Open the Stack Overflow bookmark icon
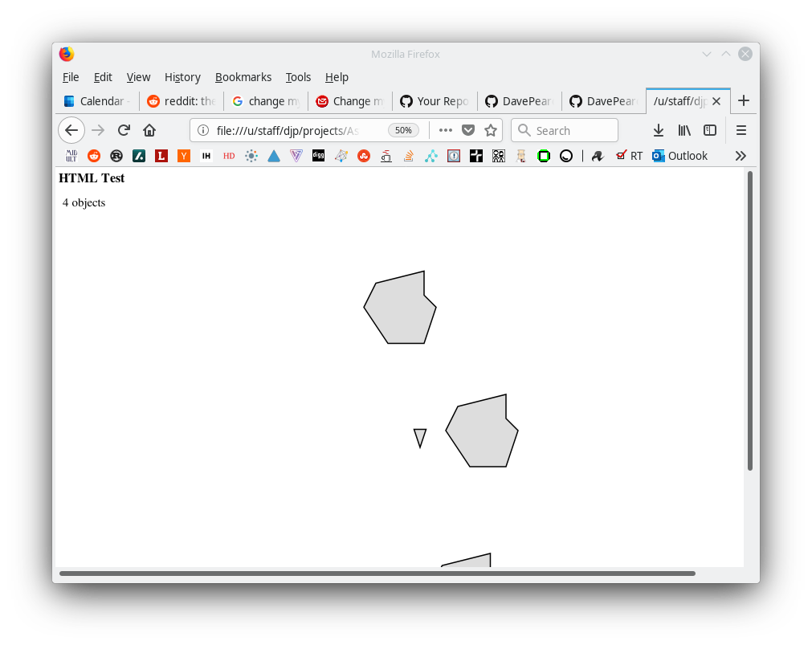 tap(409, 156)
